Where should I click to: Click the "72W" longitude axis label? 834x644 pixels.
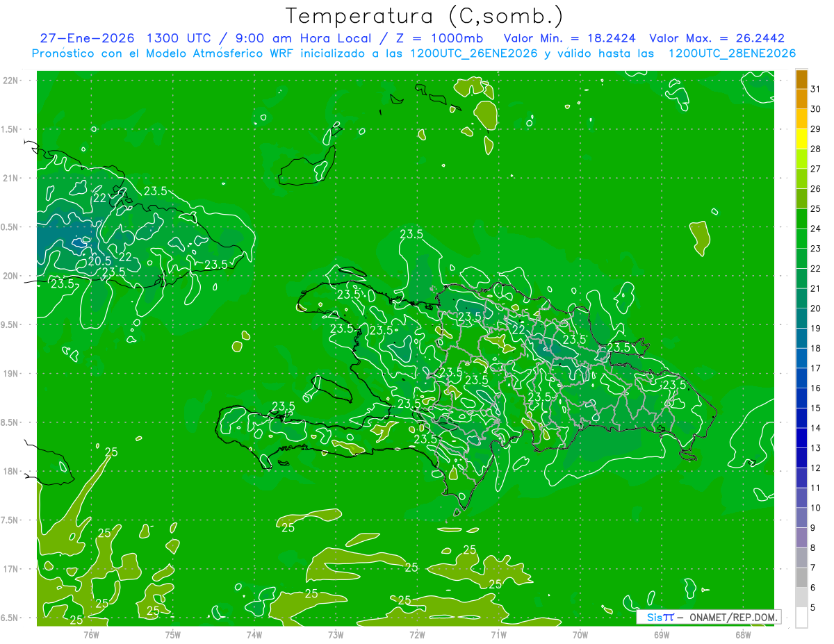(x=417, y=635)
